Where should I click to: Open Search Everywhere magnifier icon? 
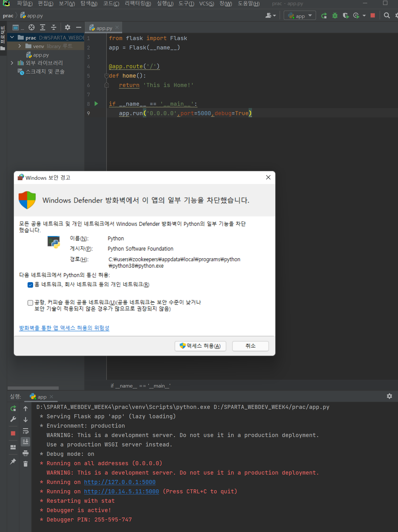(387, 16)
